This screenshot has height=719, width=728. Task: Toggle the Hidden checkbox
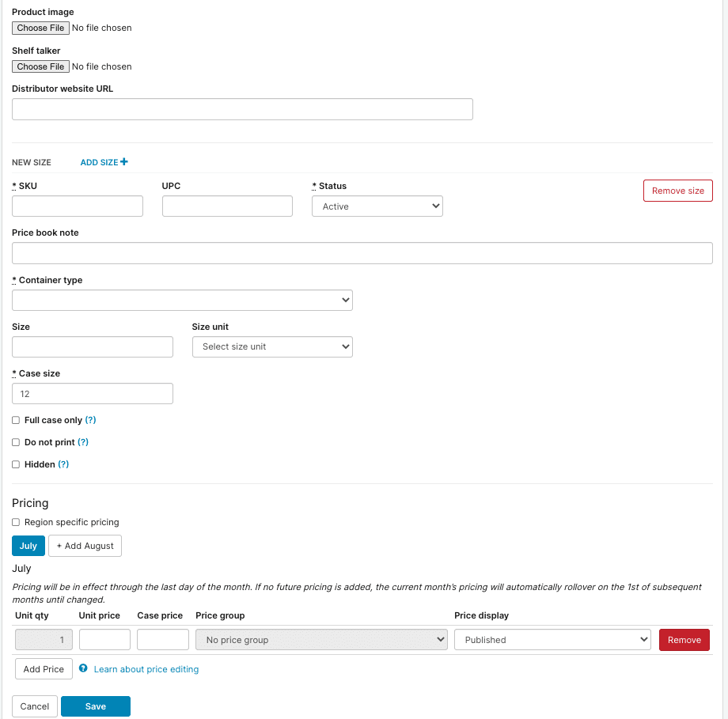(x=16, y=464)
